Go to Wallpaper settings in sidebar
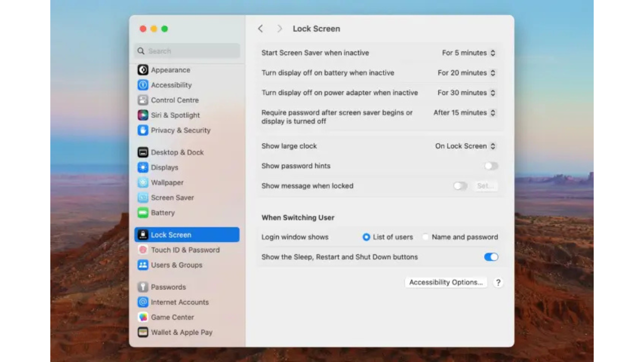The image size is (644, 362). tap(167, 183)
